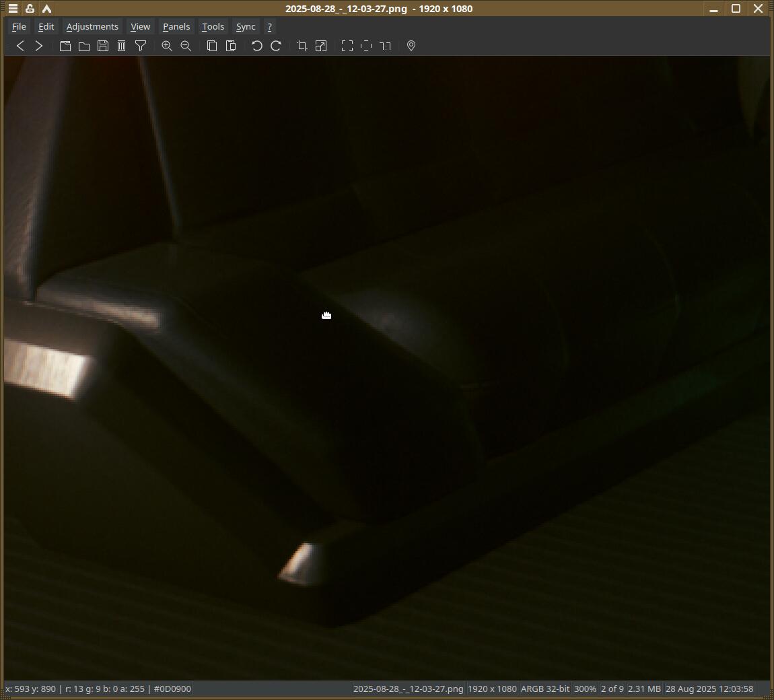Zoom out with the magnifier minus
Image resolution: width=774 pixels, height=700 pixels.
click(x=186, y=46)
